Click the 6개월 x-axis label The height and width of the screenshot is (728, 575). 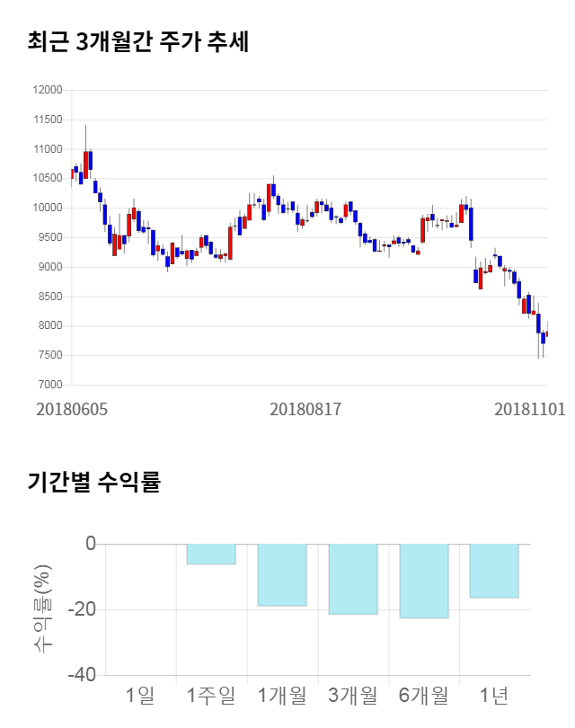pos(423,695)
